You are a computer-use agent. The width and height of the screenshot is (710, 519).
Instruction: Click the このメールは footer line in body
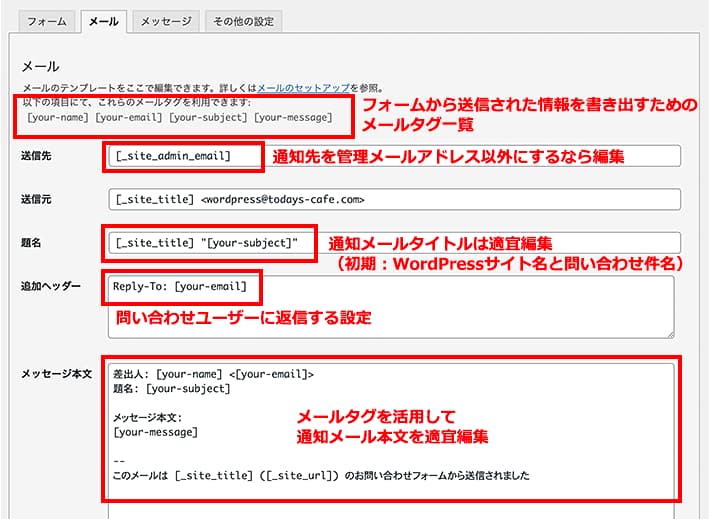coord(321,476)
